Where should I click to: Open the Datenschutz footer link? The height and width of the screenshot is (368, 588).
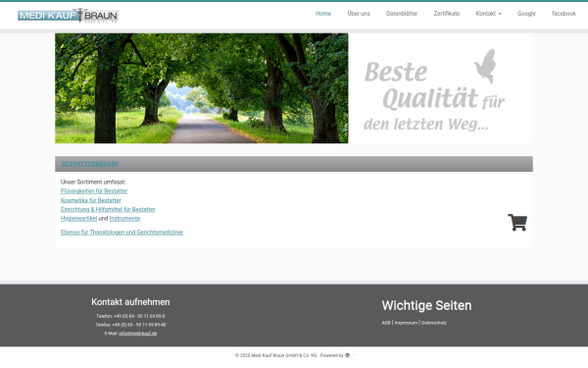(434, 323)
